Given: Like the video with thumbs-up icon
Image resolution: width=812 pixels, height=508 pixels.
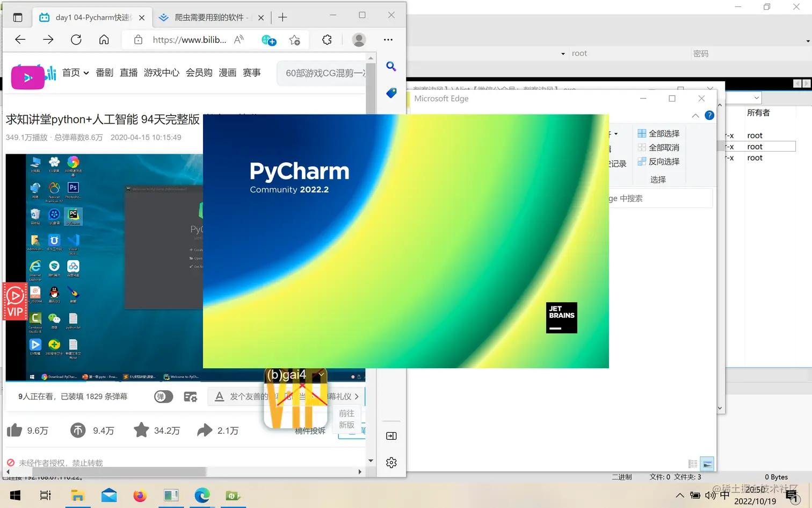Looking at the screenshot, I should 15,430.
